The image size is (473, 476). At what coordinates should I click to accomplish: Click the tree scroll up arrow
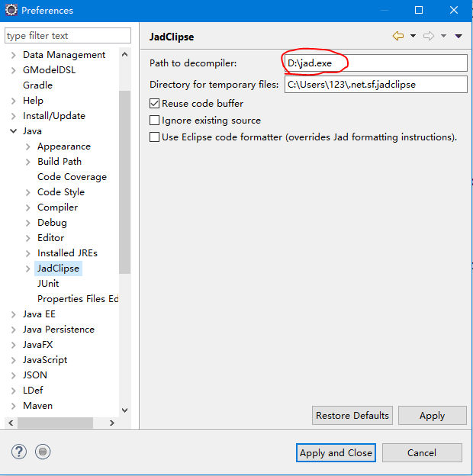(x=124, y=55)
